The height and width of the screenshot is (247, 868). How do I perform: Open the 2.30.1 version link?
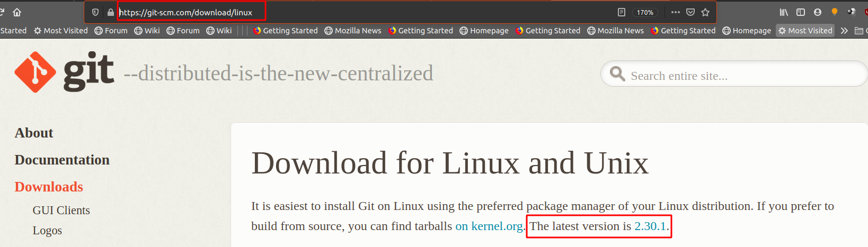(x=650, y=226)
